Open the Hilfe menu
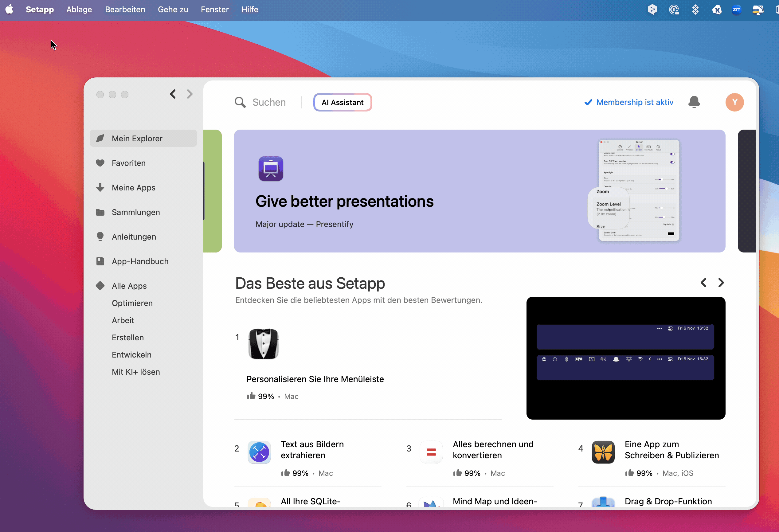Screen dimensions: 779x532 (x=250, y=10)
